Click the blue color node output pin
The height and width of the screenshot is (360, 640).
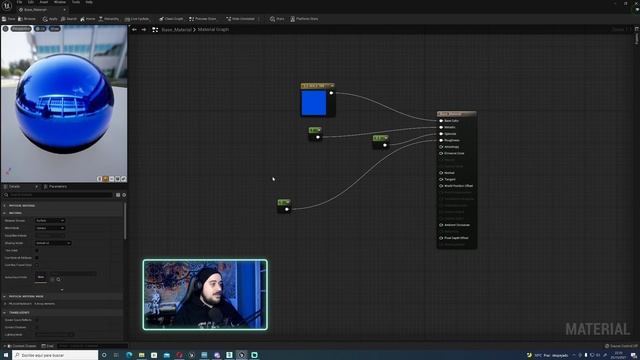click(x=331, y=93)
